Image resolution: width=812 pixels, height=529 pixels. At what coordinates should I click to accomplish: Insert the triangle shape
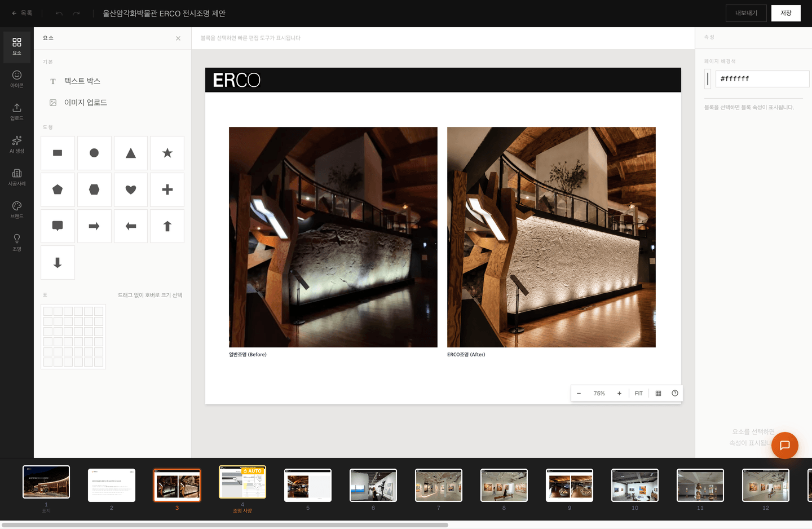point(131,153)
